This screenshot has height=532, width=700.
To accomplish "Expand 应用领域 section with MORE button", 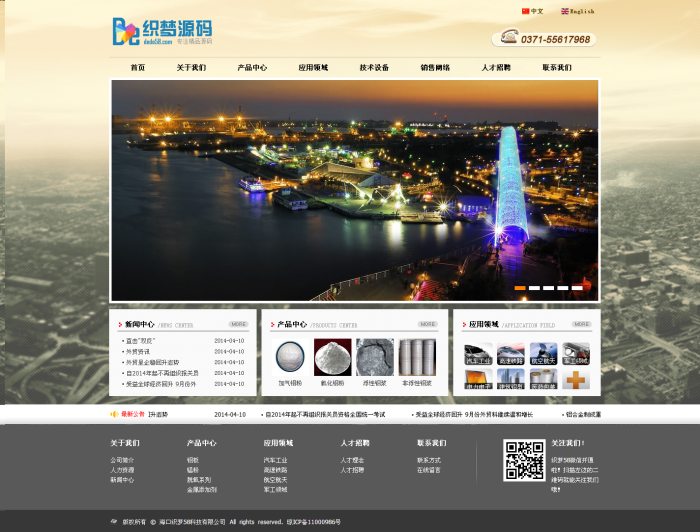I will pos(582,324).
